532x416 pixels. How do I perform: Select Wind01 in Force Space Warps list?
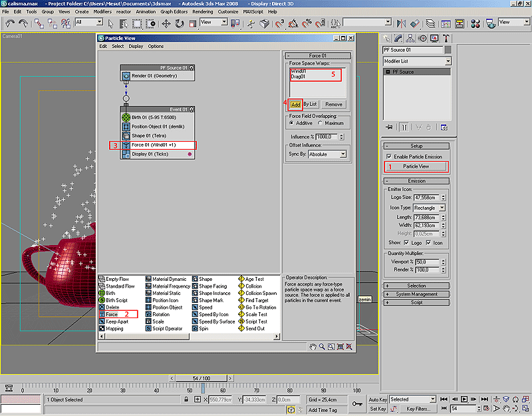click(x=298, y=71)
